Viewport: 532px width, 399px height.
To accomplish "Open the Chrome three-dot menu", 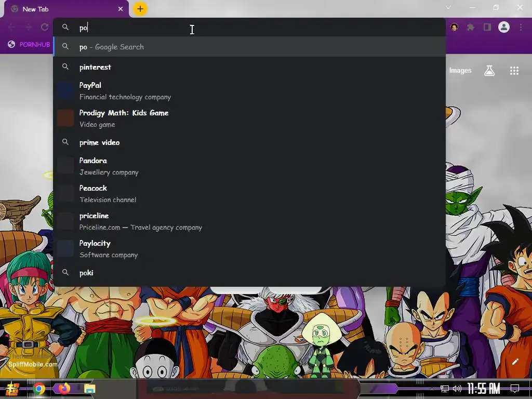I will coord(521,27).
